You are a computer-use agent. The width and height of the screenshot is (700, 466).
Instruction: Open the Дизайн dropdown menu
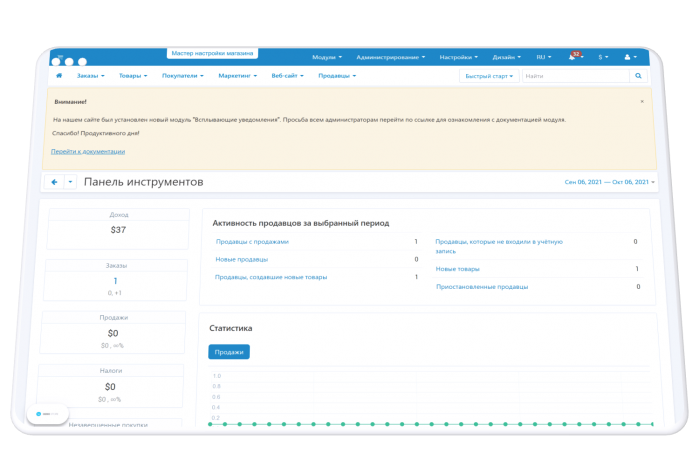tap(507, 57)
